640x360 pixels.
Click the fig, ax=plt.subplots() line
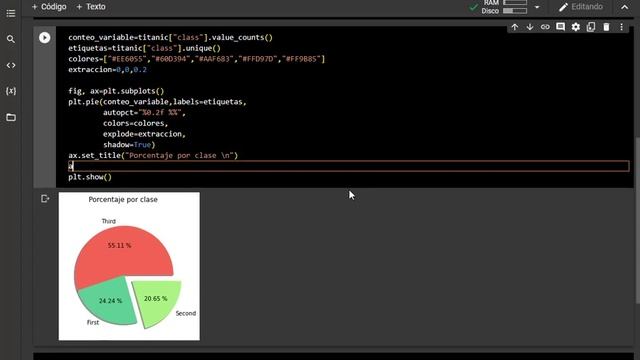click(116, 91)
